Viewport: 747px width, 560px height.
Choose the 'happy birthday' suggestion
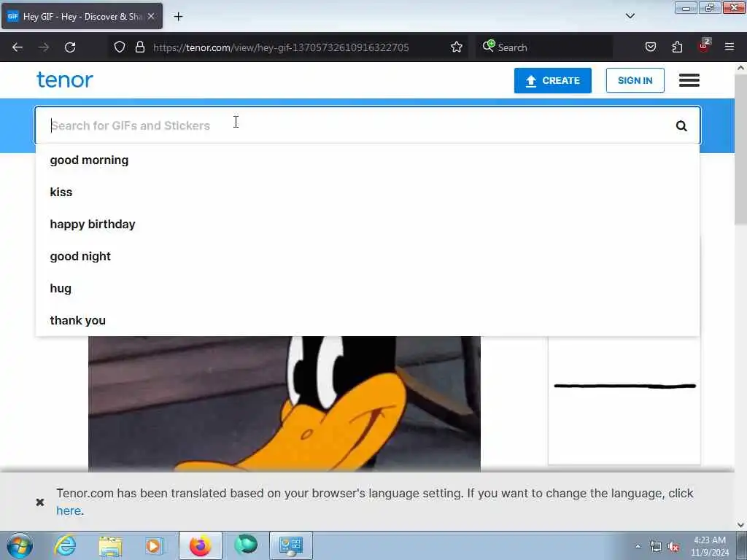[x=368, y=224]
